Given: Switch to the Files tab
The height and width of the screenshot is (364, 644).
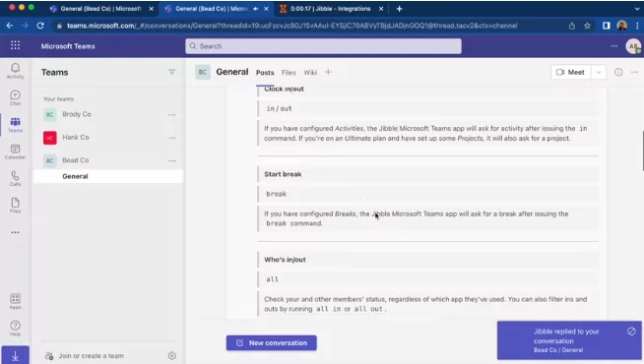Looking at the screenshot, I should tap(289, 73).
